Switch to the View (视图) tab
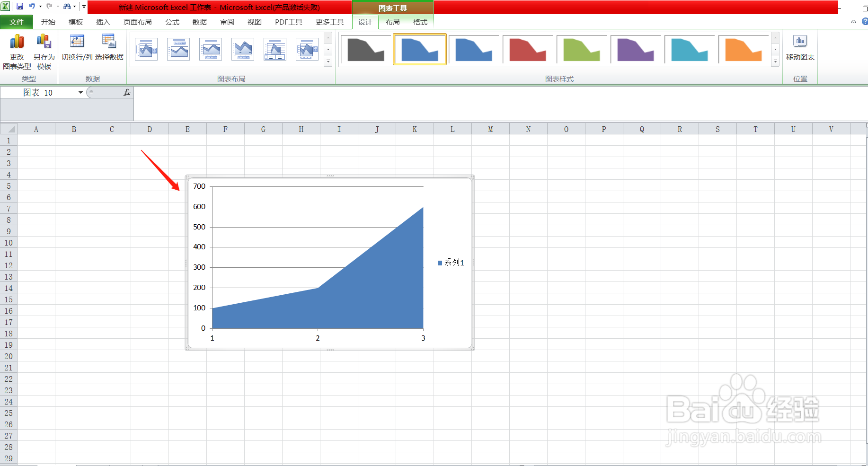 pyautogui.click(x=255, y=22)
